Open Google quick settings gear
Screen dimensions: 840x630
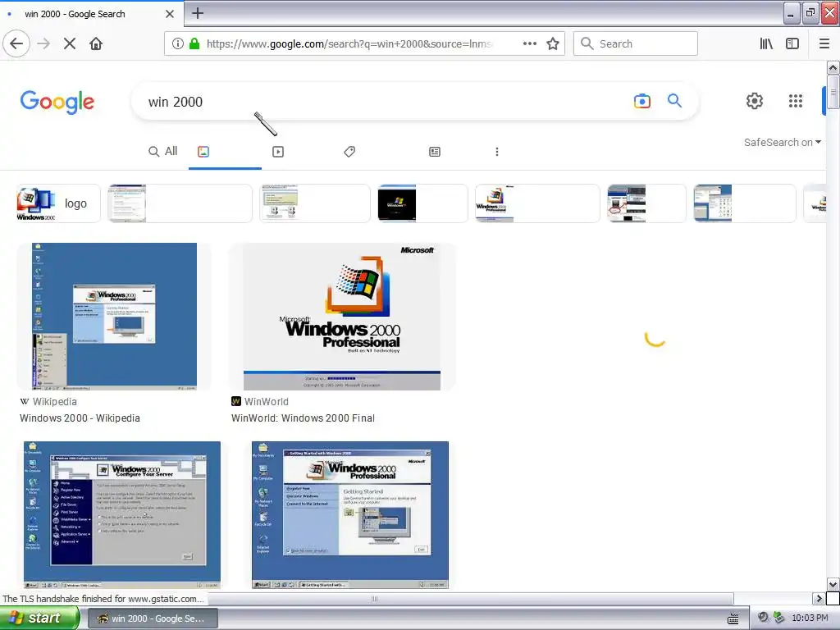[x=755, y=101]
